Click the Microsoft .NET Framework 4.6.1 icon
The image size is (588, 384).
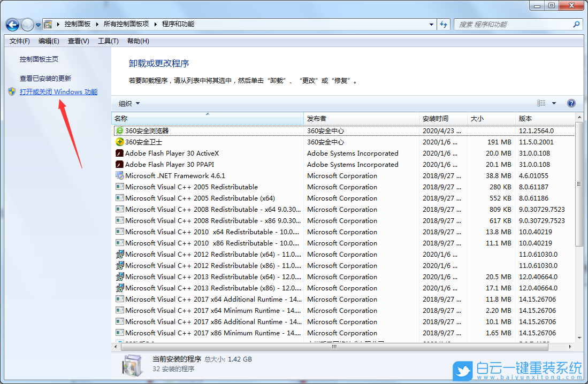119,175
